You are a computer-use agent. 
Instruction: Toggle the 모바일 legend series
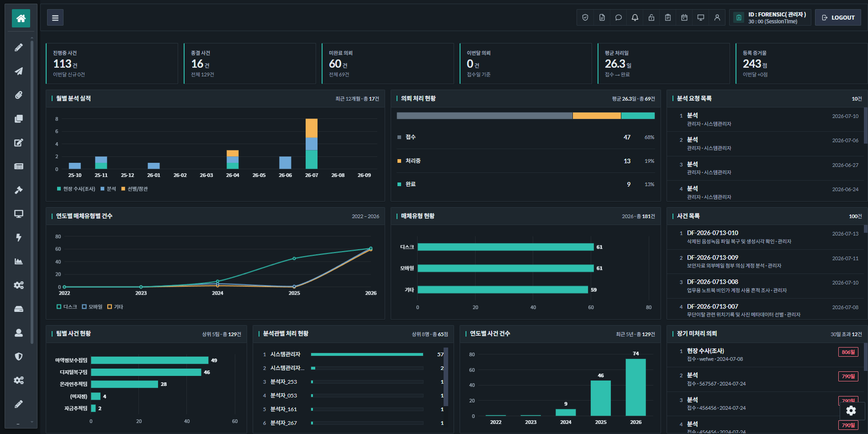[x=92, y=307]
